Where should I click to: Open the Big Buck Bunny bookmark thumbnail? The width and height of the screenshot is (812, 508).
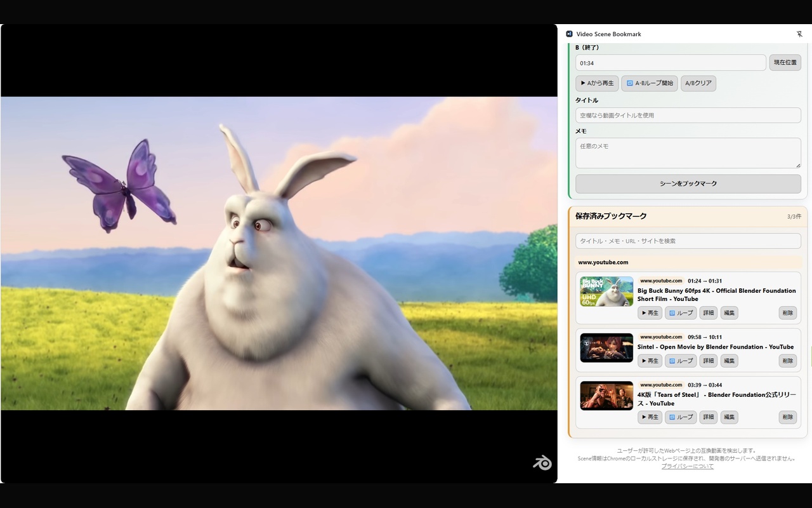click(x=606, y=291)
